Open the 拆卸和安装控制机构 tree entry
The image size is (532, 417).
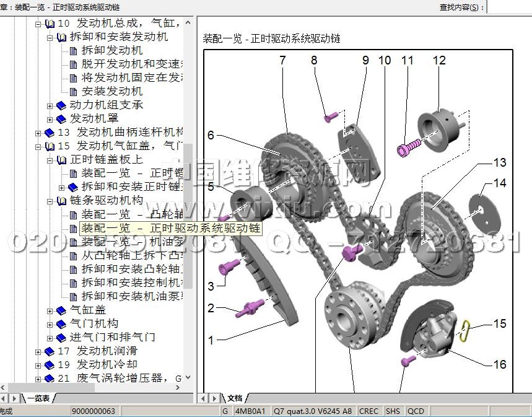132,283
